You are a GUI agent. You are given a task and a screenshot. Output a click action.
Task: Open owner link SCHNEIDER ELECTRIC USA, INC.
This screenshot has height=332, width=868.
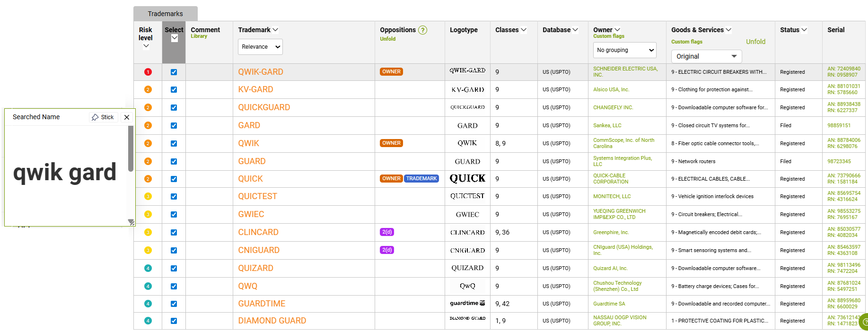point(625,72)
